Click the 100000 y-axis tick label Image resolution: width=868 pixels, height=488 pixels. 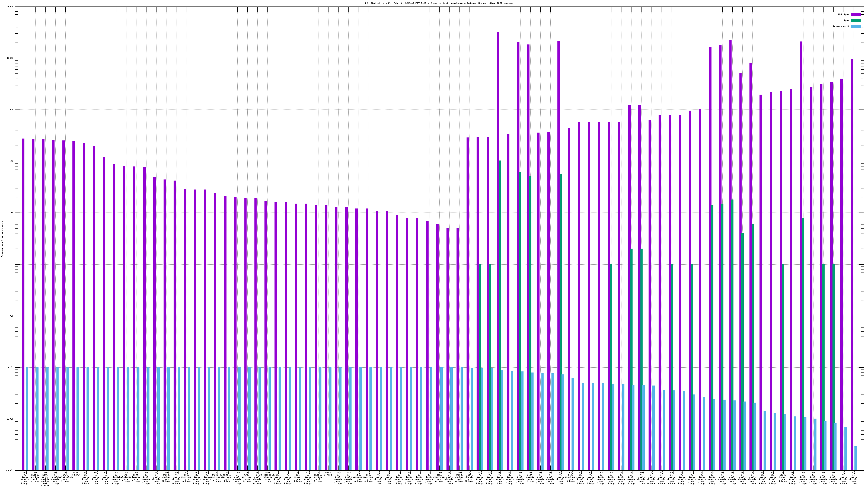[10, 7]
